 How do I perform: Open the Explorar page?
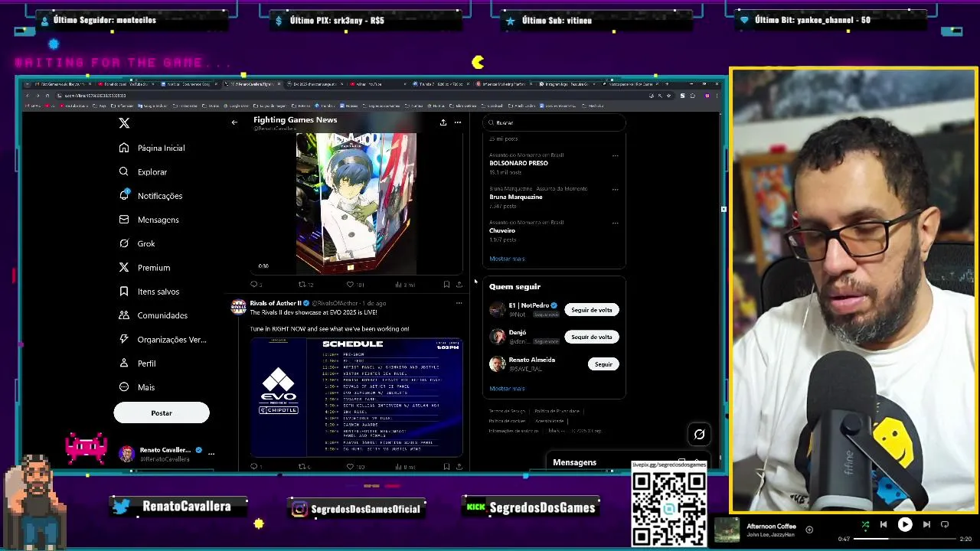click(x=143, y=172)
